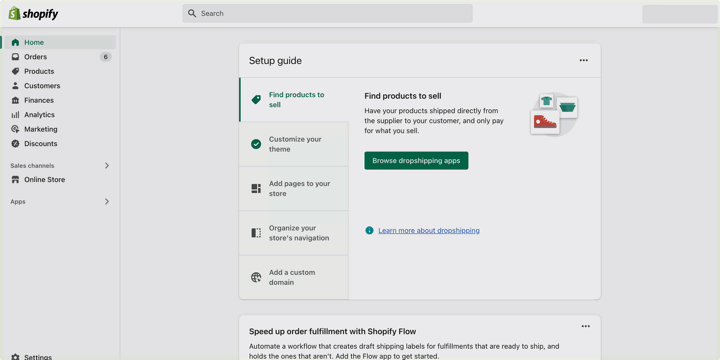Select the Add a custom domain step
This screenshot has height=360, width=720.
[294, 277]
